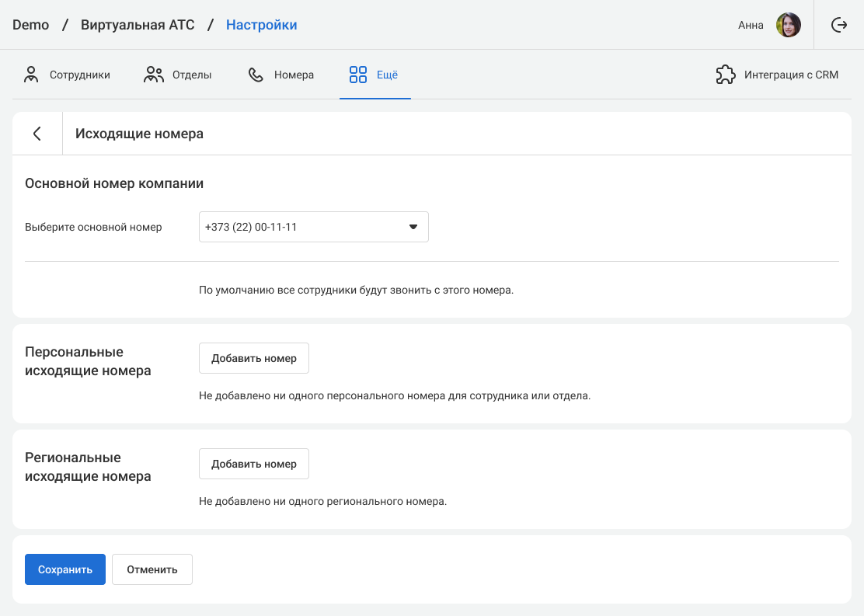Expand the main number dropdown arrow
The width and height of the screenshot is (864, 616).
coord(413,228)
